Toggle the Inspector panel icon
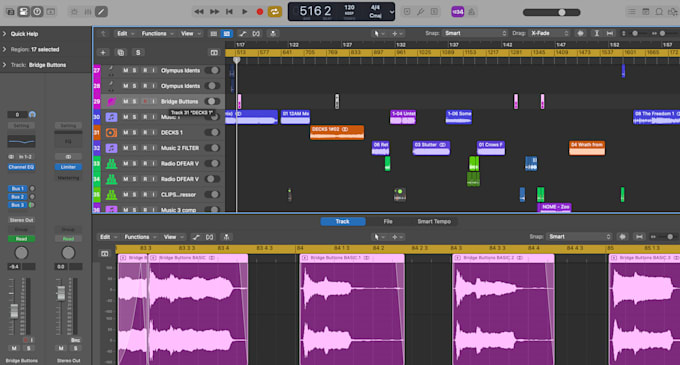680x365 pixels. pyautogui.click(x=23, y=12)
